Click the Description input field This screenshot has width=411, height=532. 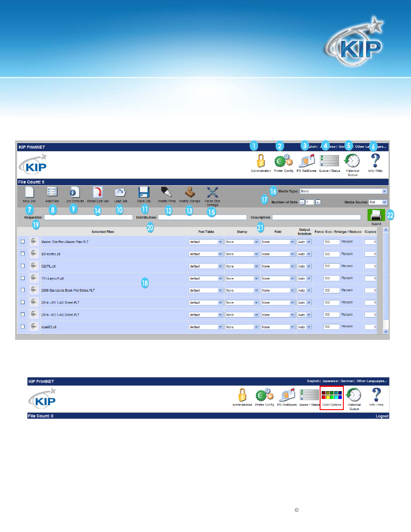(x=317, y=218)
